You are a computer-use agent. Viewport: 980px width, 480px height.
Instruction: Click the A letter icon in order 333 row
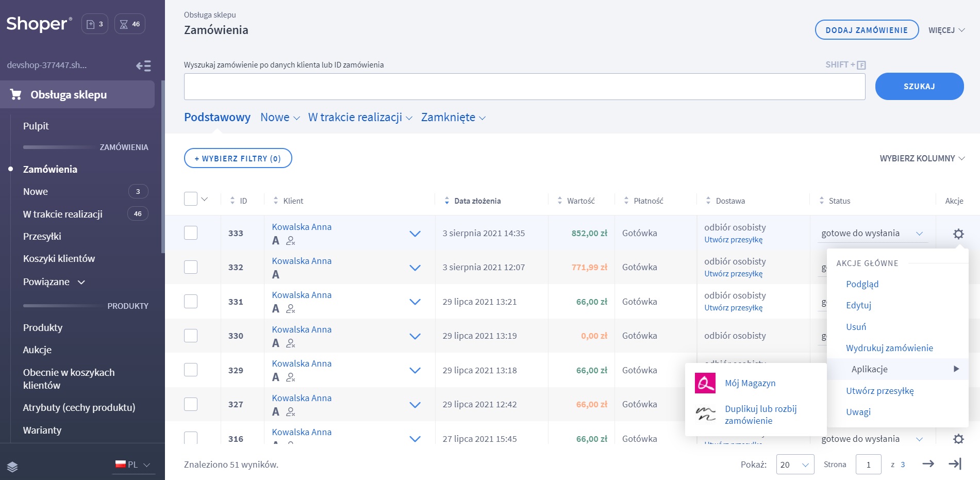(276, 240)
